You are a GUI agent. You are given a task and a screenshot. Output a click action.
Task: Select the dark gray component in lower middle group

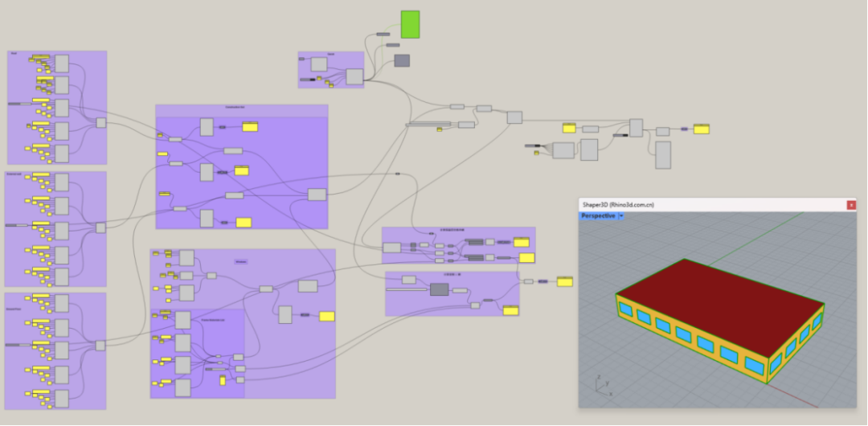tap(439, 289)
